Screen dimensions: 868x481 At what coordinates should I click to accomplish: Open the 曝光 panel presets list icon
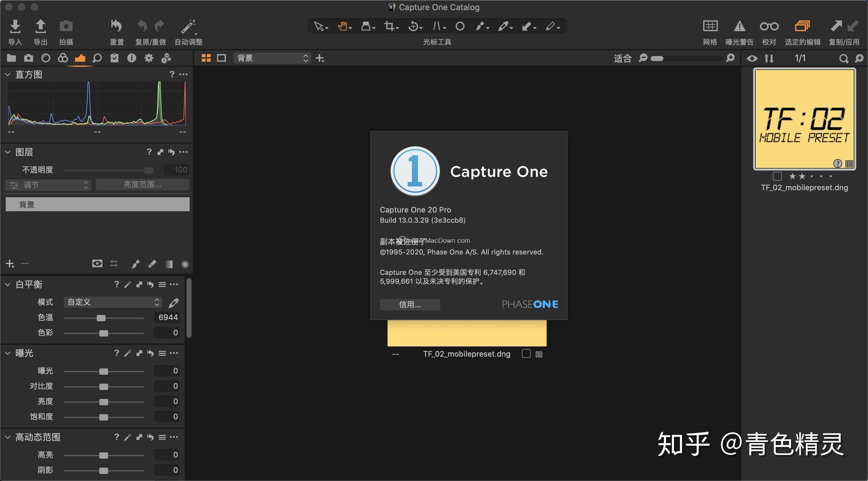click(x=162, y=353)
